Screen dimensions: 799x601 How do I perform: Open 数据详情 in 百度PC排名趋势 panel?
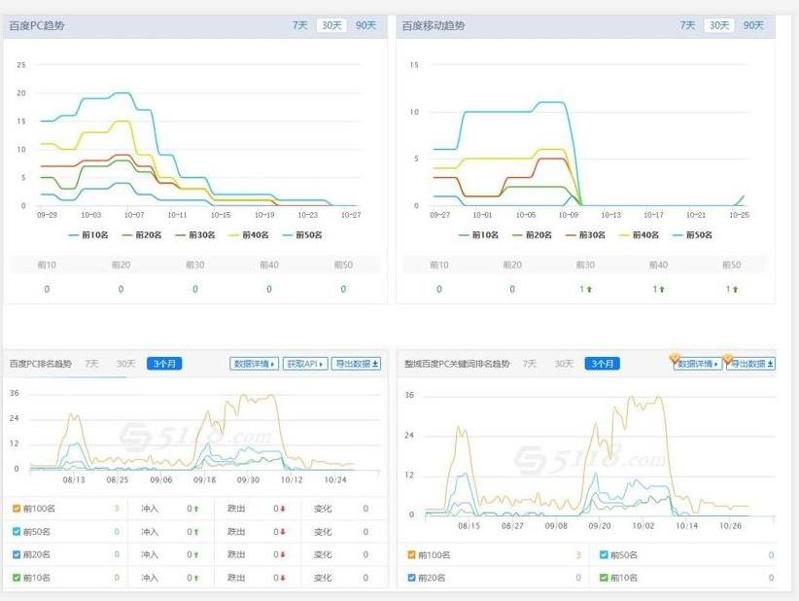tap(254, 363)
